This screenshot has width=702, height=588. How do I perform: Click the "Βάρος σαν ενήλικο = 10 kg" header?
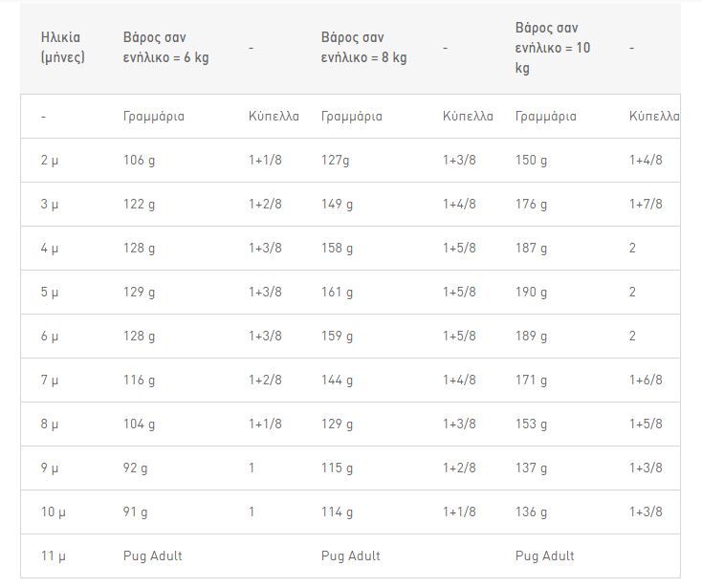553,48
